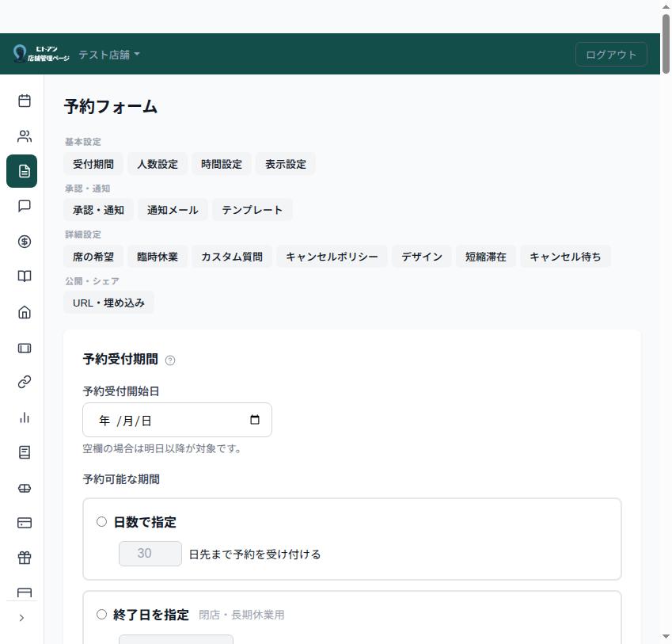Open the credit card sidebar icon
Image resolution: width=672 pixels, height=644 pixels.
pos(25,523)
